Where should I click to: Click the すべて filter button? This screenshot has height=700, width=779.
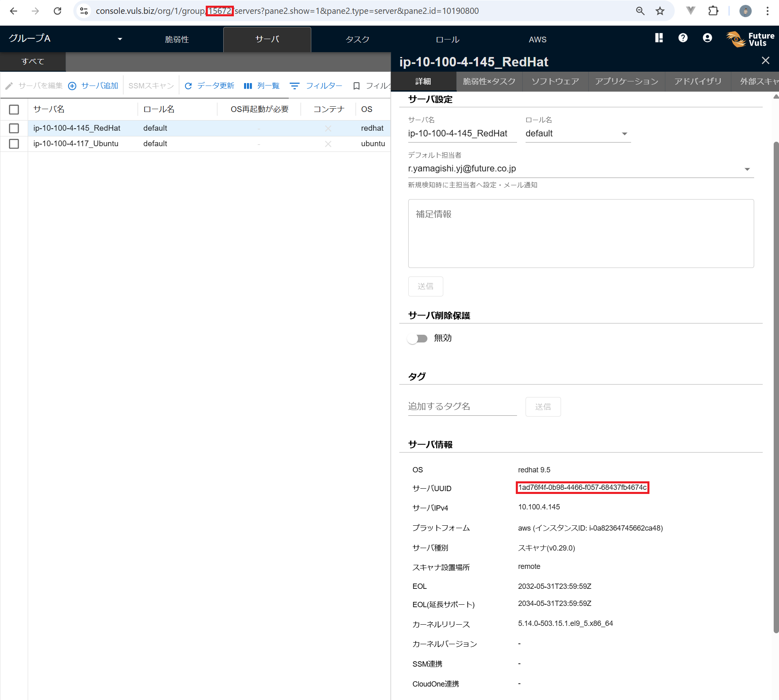click(x=33, y=61)
